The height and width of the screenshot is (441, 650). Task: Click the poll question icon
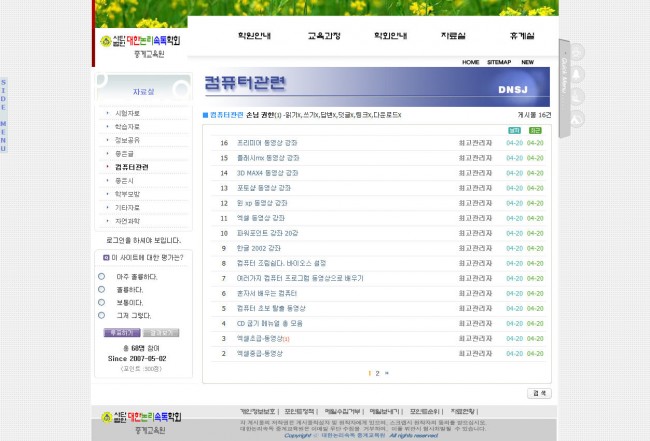[x=106, y=257]
